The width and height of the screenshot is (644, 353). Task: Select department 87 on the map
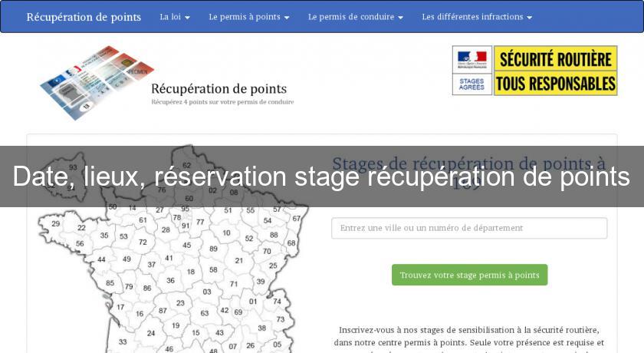point(163,311)
